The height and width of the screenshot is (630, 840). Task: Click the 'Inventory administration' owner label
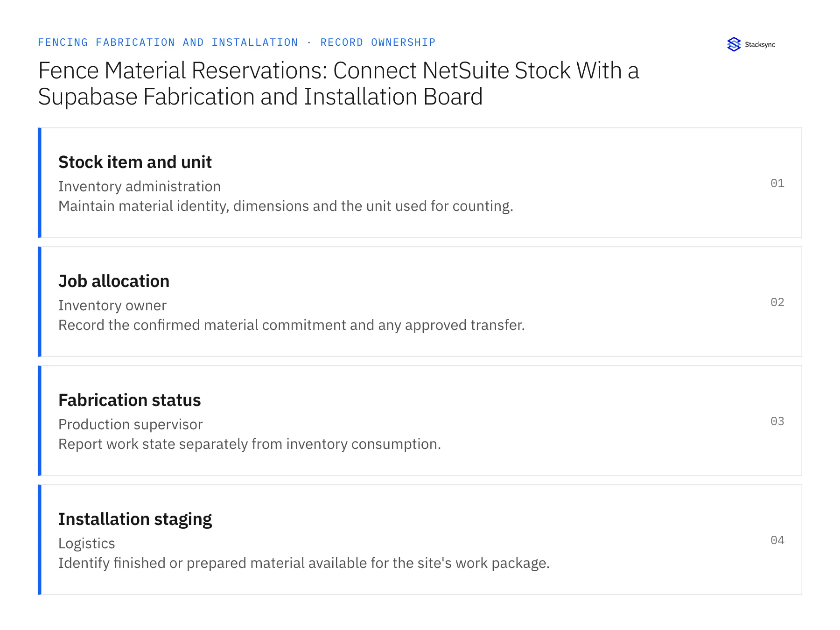140,186
